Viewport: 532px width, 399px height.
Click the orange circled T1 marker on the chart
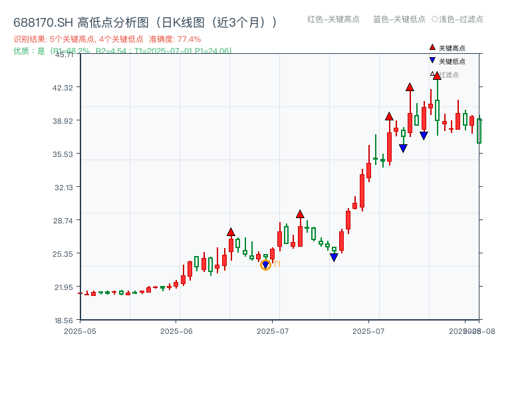pos(265,265)
